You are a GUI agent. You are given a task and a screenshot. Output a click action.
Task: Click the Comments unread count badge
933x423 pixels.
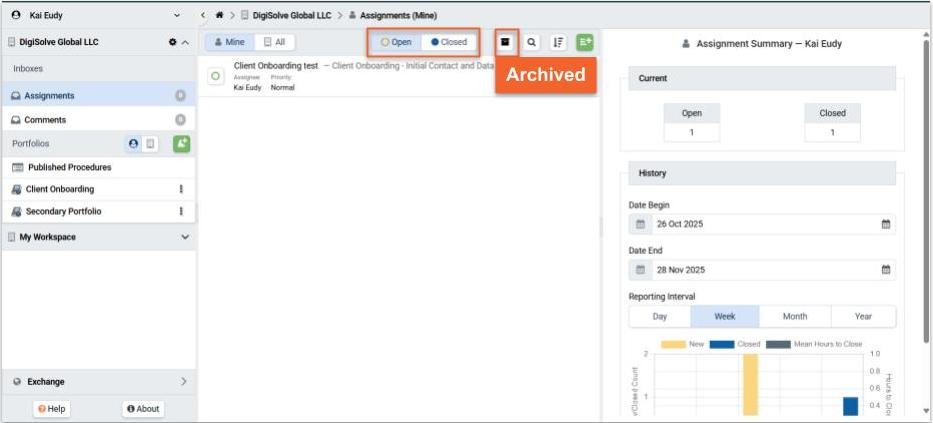point(180,120)
